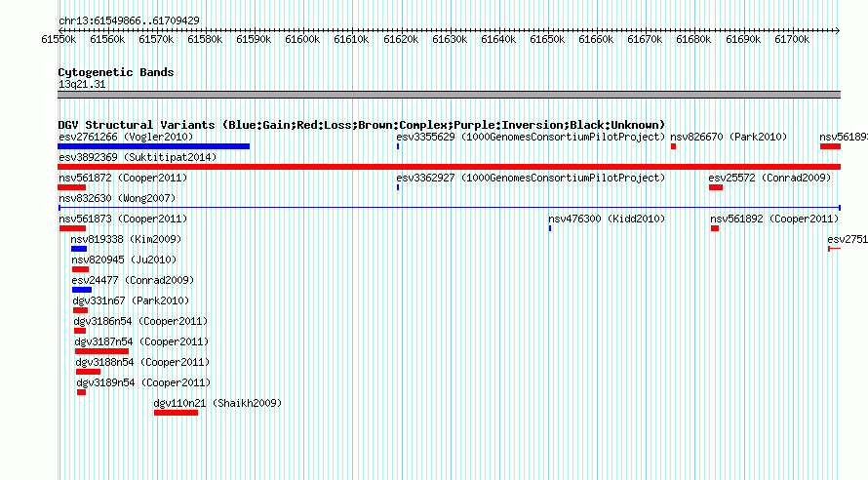Click the small red marker under nsv826670
868x480 pixels.
[673, 146]
